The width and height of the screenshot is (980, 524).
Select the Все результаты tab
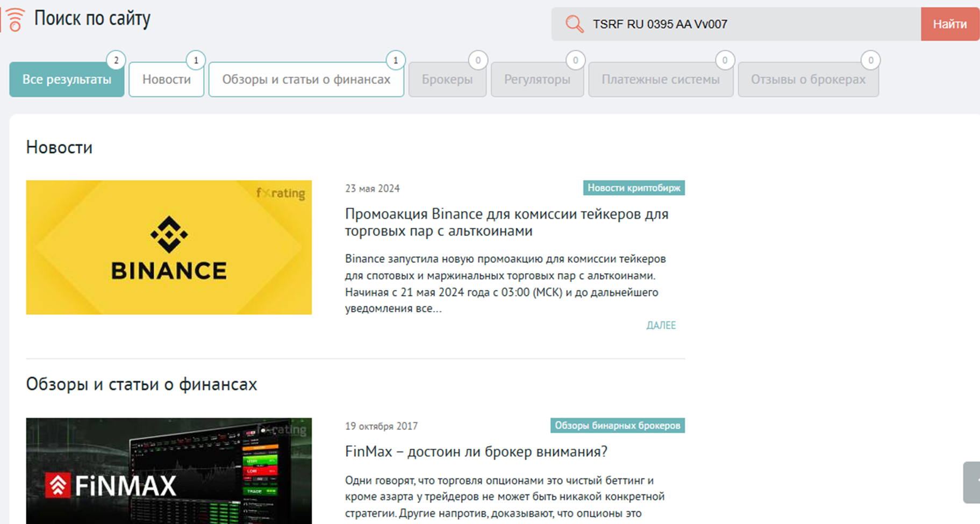coord(67,80)
